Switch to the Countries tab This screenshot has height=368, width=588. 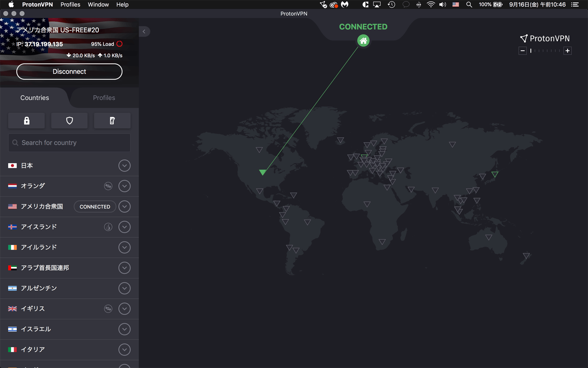(34, 98)
